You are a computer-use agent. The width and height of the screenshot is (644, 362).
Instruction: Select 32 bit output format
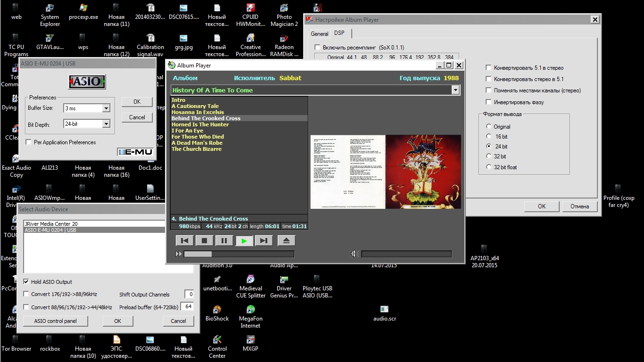click(489, 156)
